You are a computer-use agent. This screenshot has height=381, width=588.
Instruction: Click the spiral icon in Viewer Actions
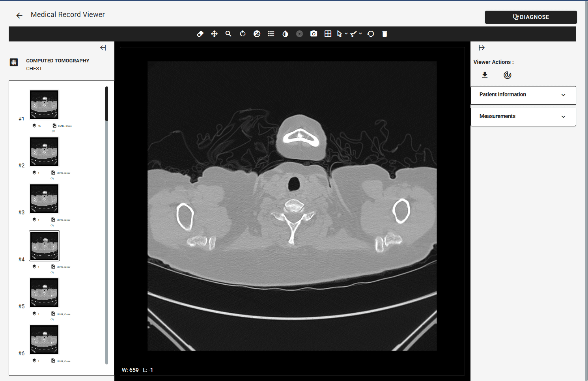(x=508, y=75)
